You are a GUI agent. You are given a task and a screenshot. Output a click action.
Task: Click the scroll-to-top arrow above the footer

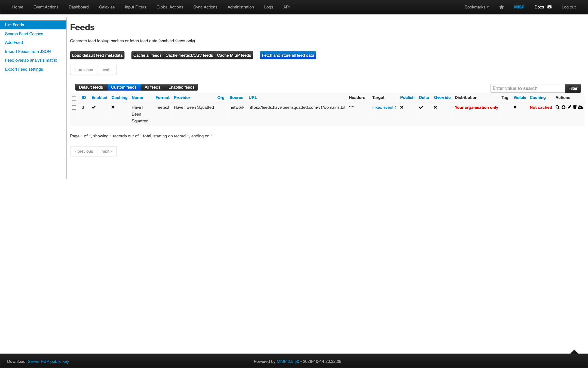pos(574,352)
